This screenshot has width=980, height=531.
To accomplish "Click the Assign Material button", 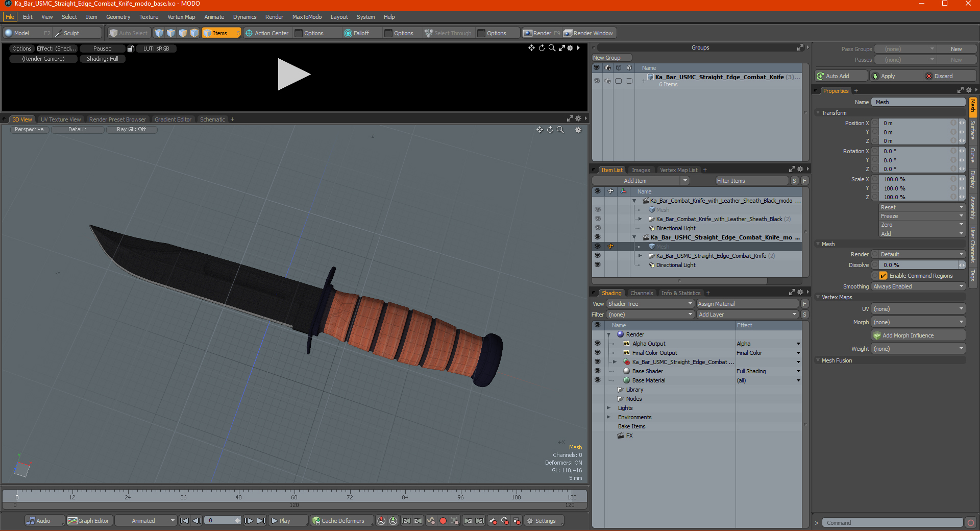I will (747, 304).
